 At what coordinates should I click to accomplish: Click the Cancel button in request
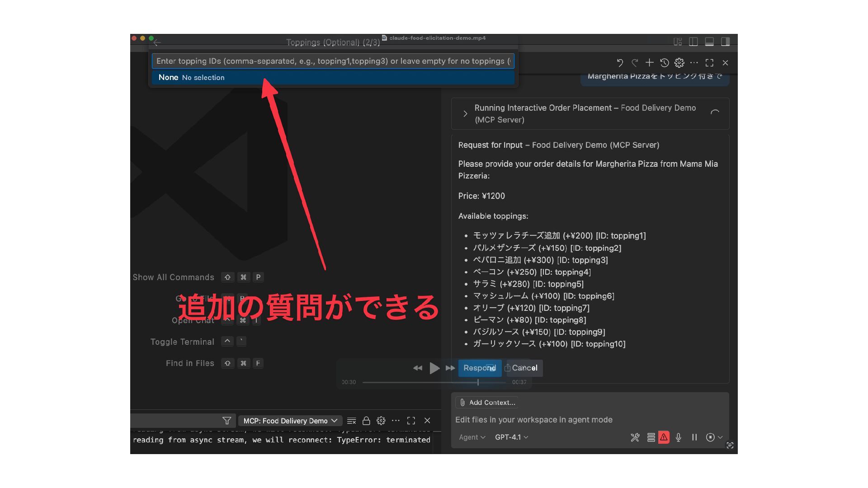coord(524,368)
